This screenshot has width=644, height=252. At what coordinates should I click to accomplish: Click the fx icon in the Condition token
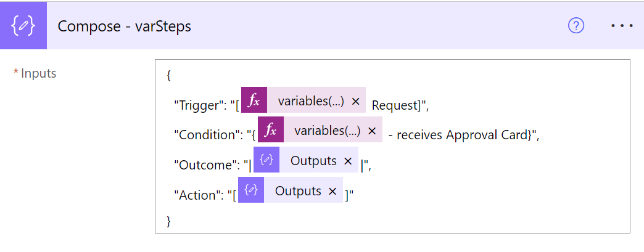pyautogui.click(x=270, y=131)
